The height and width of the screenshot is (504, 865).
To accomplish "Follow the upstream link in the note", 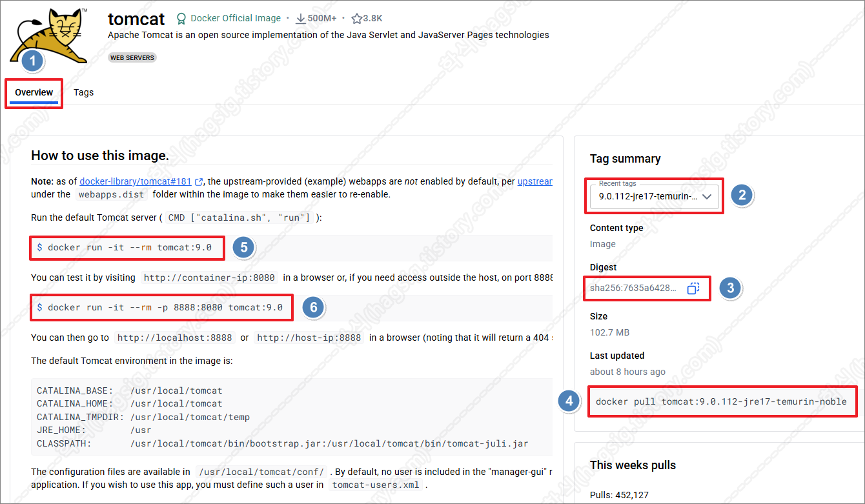I will [x=535, y=182].
